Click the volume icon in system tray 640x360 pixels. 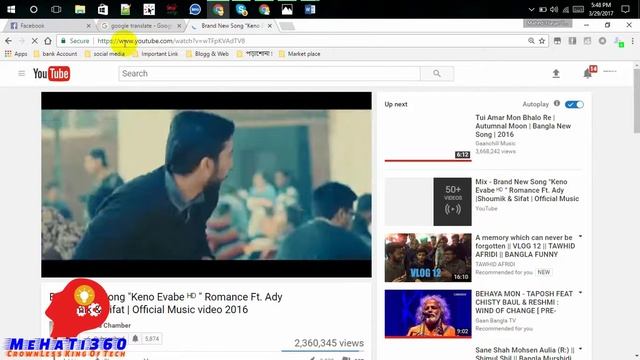point(554,9)
